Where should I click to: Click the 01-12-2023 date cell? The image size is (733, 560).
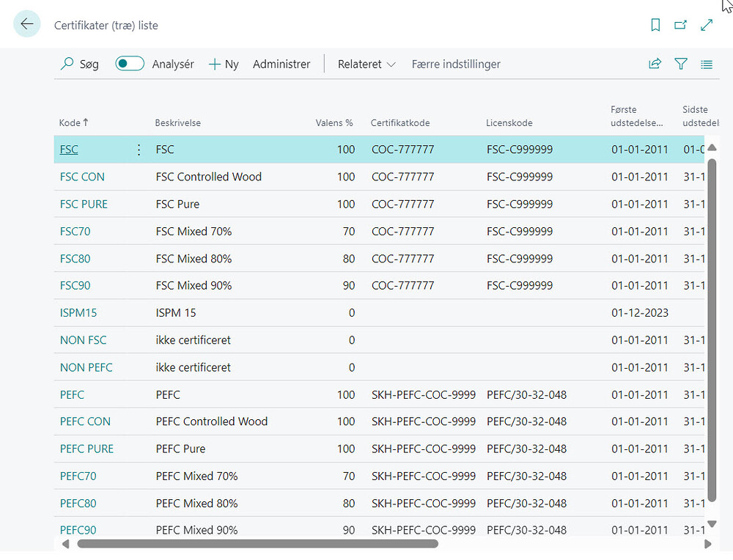pyautogui.click(x=640, y=313)
